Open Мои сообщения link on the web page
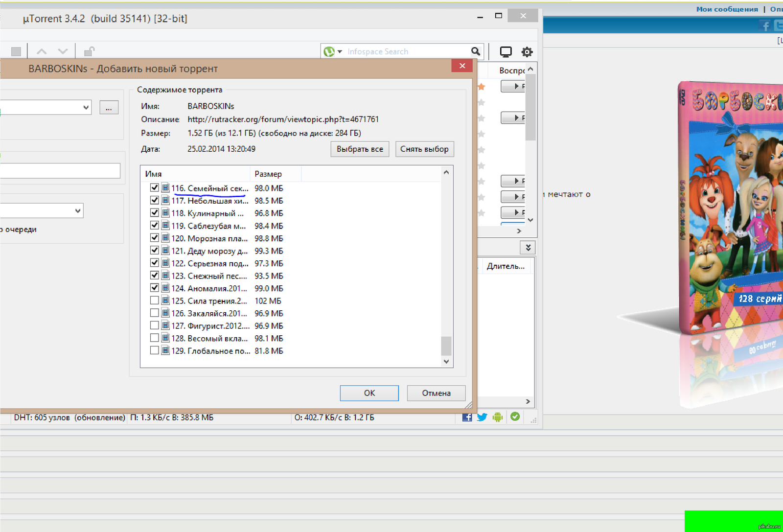783x532 pixels. pyautogui.click(x=727, y=9)
